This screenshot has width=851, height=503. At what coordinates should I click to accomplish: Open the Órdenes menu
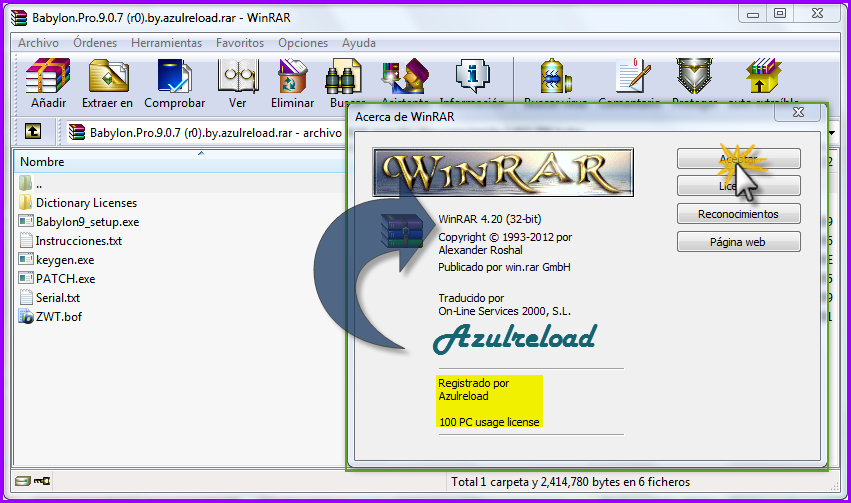95,43
